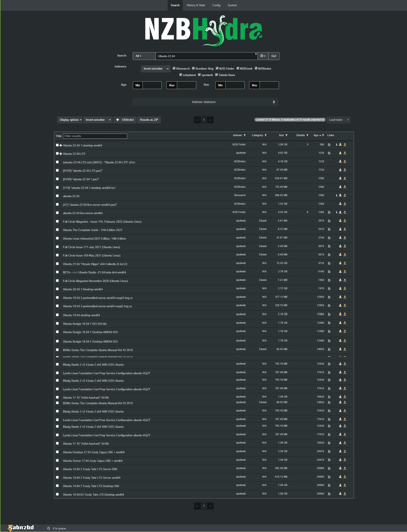Click the Load more button

click(335, 120)
